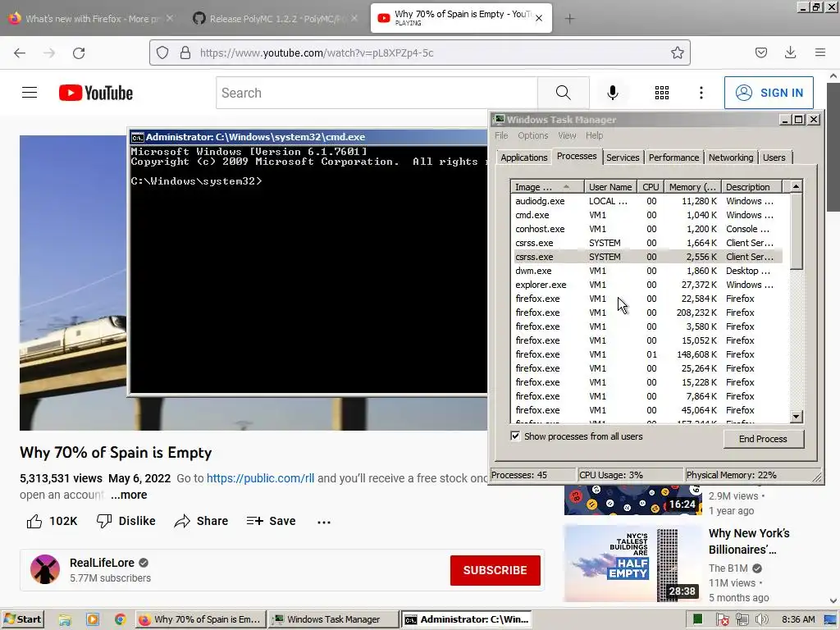This screenshot has height=630, width=840.
Task: Go back with Firefox back arrow
Action: click(x=20, y=53)
